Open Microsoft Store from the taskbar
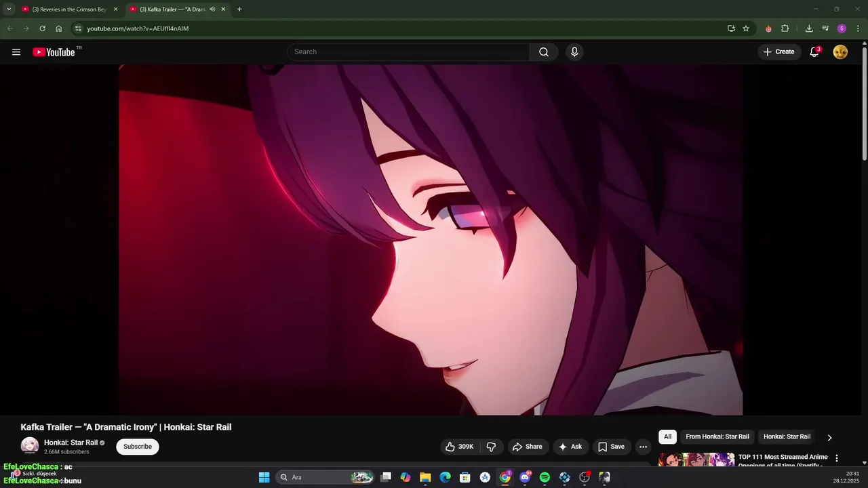 pyautogui.click(x=465, y=477)
